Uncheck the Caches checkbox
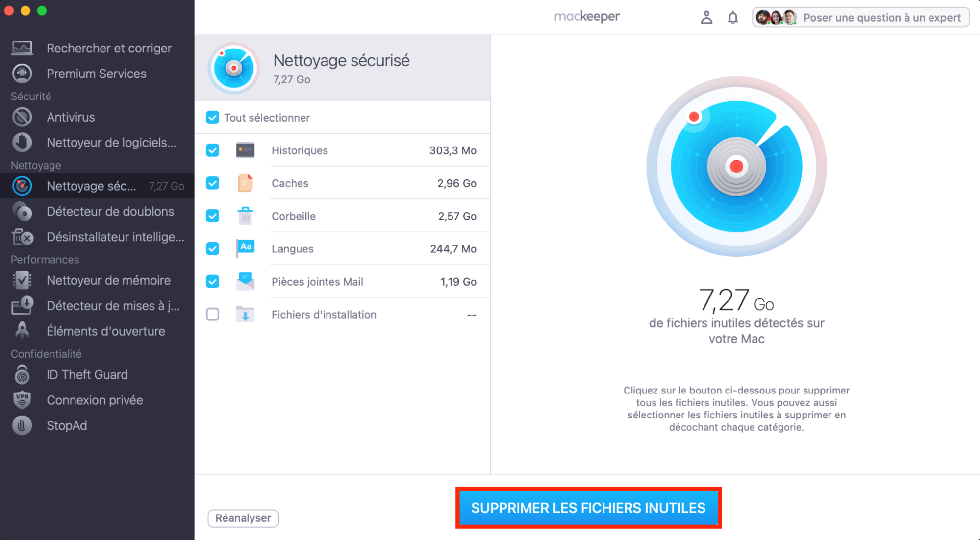The height and width of the screenshot is (540, 980). pos(212,183)
